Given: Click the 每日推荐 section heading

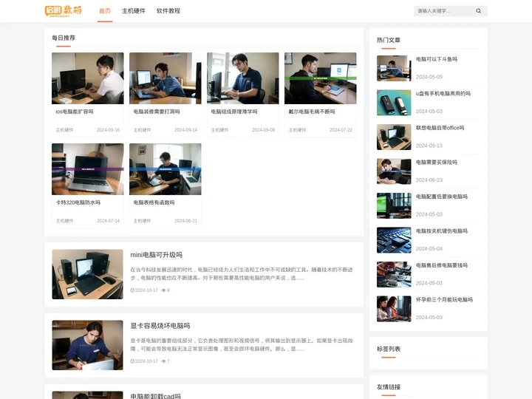Looking at the screenshot, I should point(64,38).
